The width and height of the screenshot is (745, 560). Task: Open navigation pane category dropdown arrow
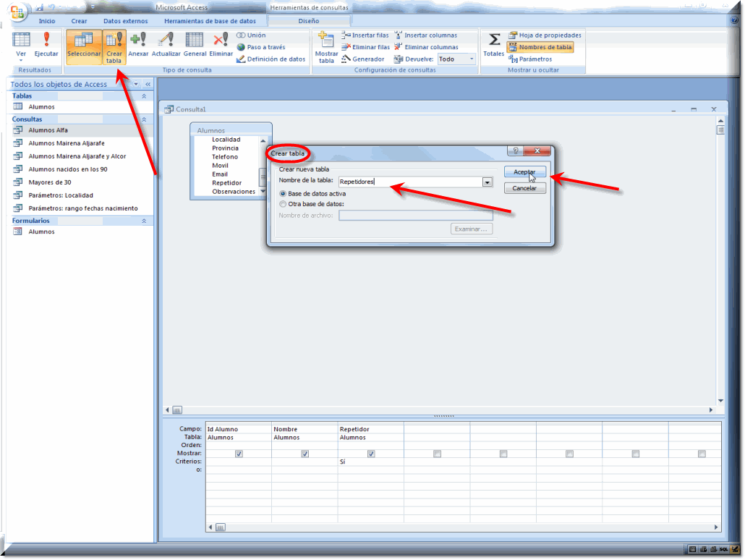(x=136, y=84)
